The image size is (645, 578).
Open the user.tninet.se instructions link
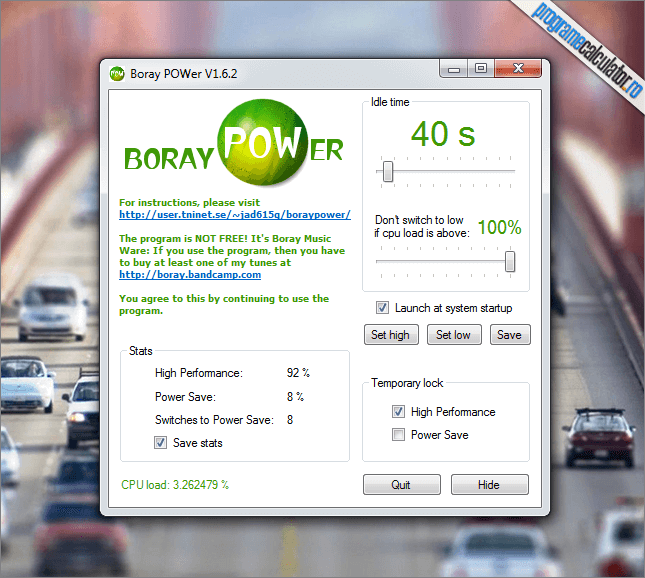[234, 214]
